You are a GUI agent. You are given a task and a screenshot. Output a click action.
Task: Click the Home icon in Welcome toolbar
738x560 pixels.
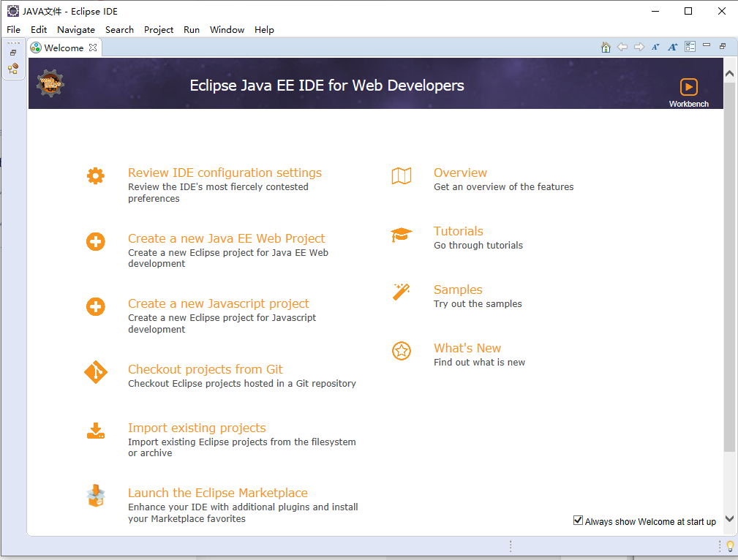pyautogui.click(x=606, y=47)
